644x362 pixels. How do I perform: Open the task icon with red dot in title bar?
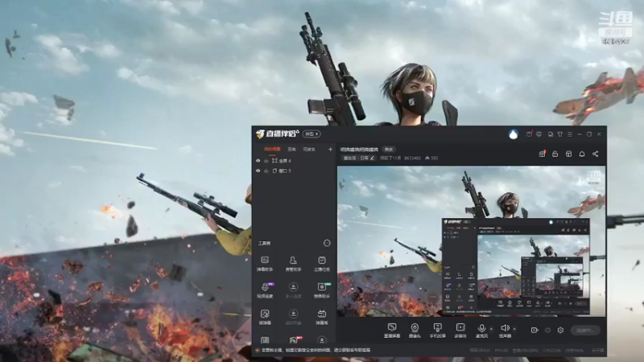pyautogui.click(x=530, y=134)
